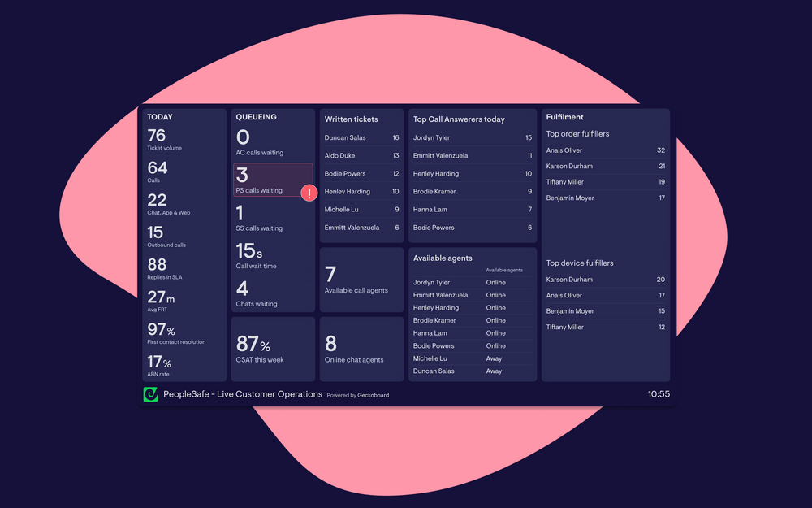The height and width of the screenshot is (508, 812).
Task: Click Karson Durham under Top device fulfillers
Action: [x=605, y=279]
